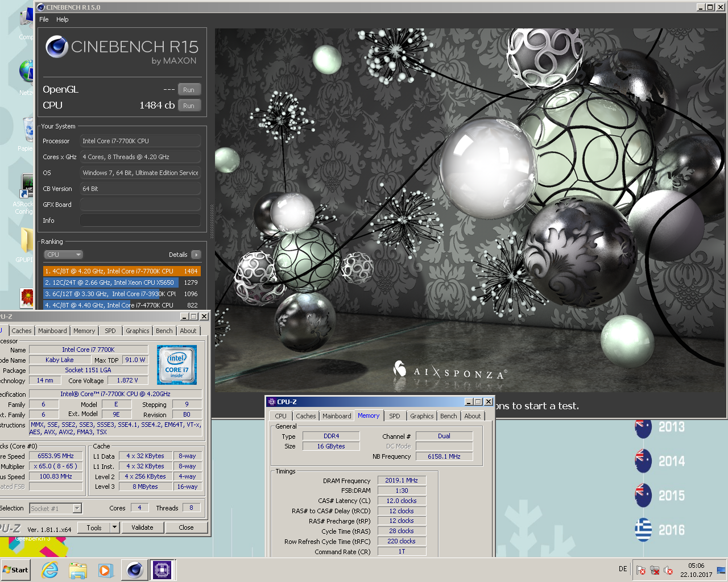Click the Core Voltage 1.872 V value
The height and width of the screenshot is (582, 728).
127,380
